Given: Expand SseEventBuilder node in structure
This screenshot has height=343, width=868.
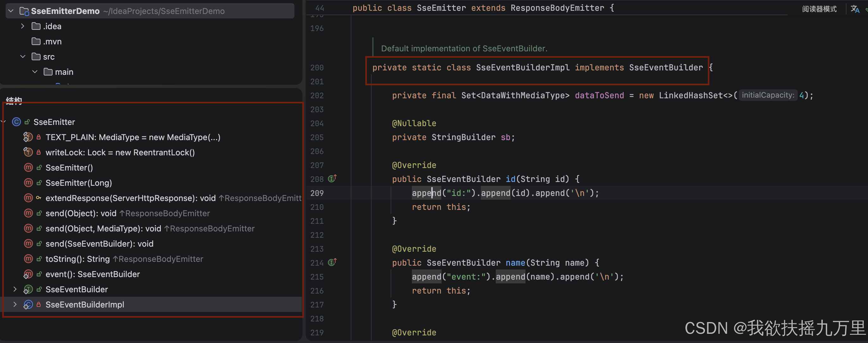Looking at the screenshot, I should 15,289.
